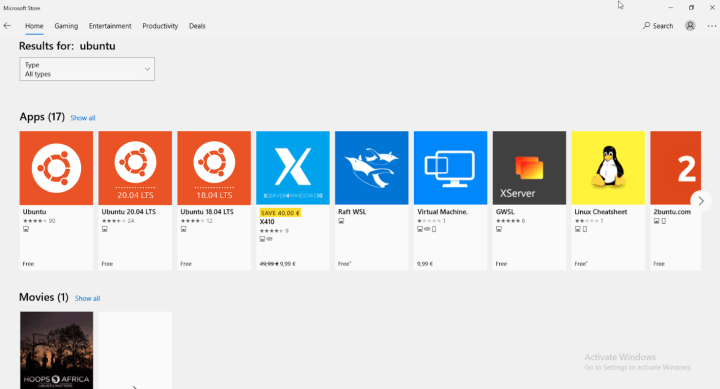
Task: Open the Ubuntu 20.04 LTS app icon
Action: pos(135,168)
